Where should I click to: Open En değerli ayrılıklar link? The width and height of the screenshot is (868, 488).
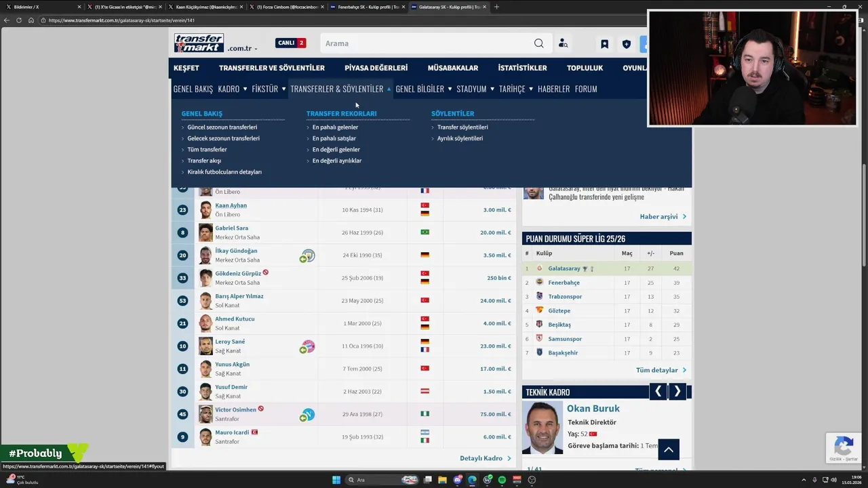(x=337, y=161)
